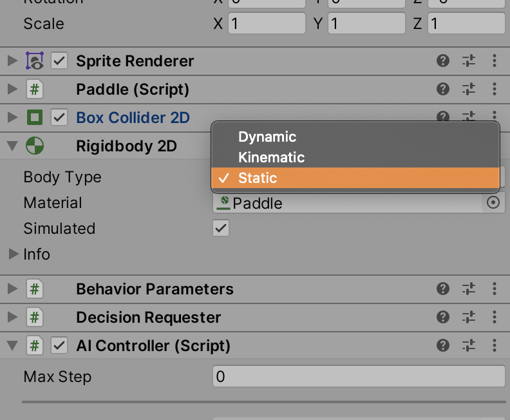Select the Static body type option
Image resolution: width=510 pixels, height=420 pixels.
coord(258,178)
